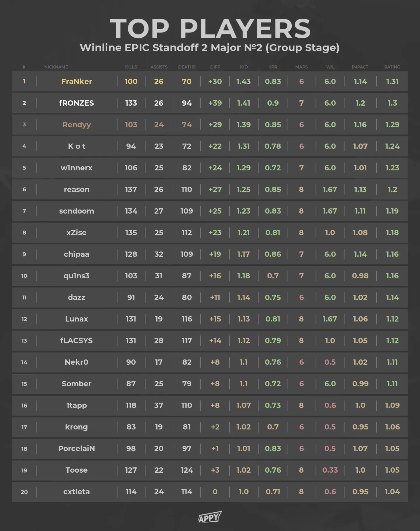420x531 pixels.
Task: Click krong's rating 1.06
Action: click(x=392, y=427)
